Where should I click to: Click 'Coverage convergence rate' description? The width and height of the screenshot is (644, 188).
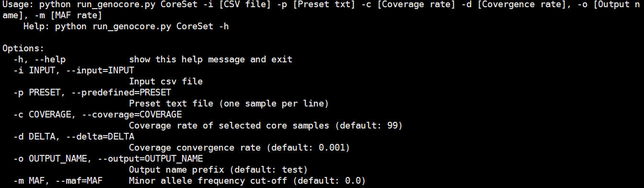195,148
